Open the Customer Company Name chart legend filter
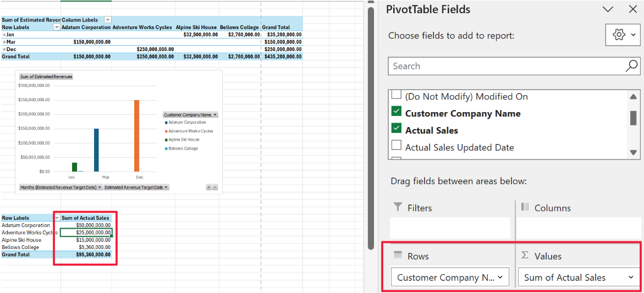 click(191, 115)
